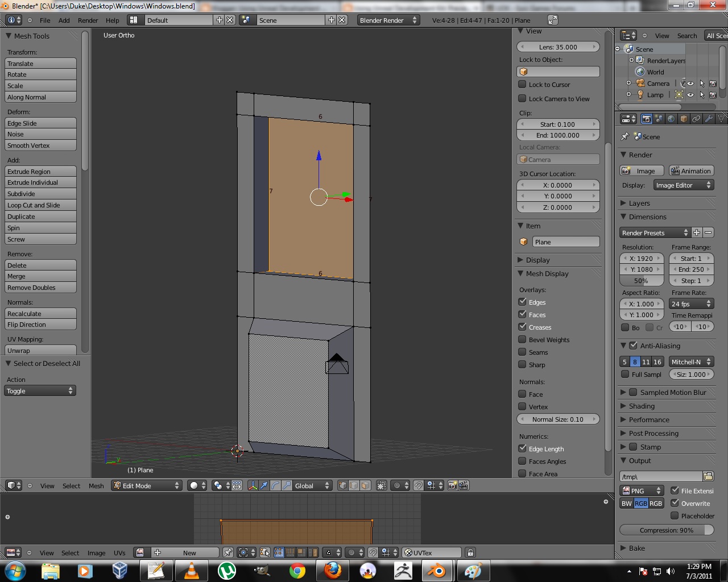Click the render camera icon at header right
The height and width of the screenshot is (582, 728).
tap(452, 485)
